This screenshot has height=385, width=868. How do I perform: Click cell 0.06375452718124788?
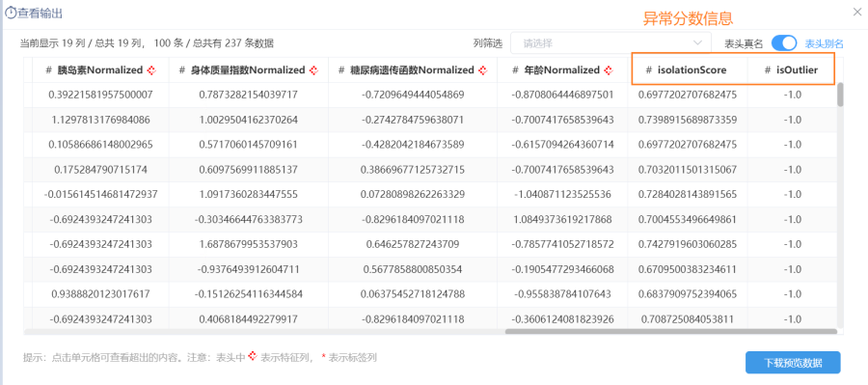(413, 294)
